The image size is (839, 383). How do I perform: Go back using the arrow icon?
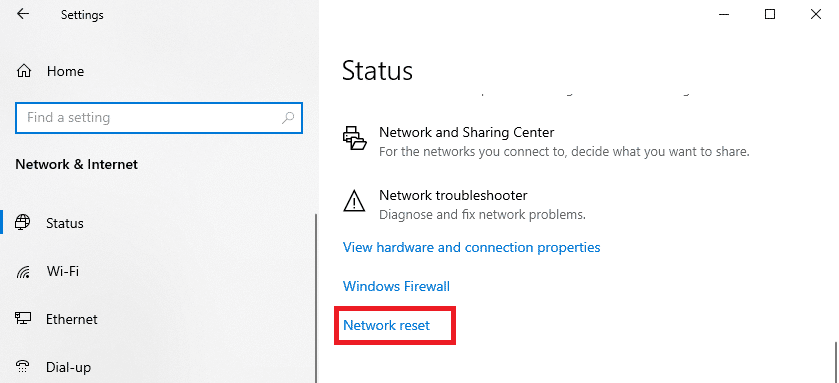23,14
